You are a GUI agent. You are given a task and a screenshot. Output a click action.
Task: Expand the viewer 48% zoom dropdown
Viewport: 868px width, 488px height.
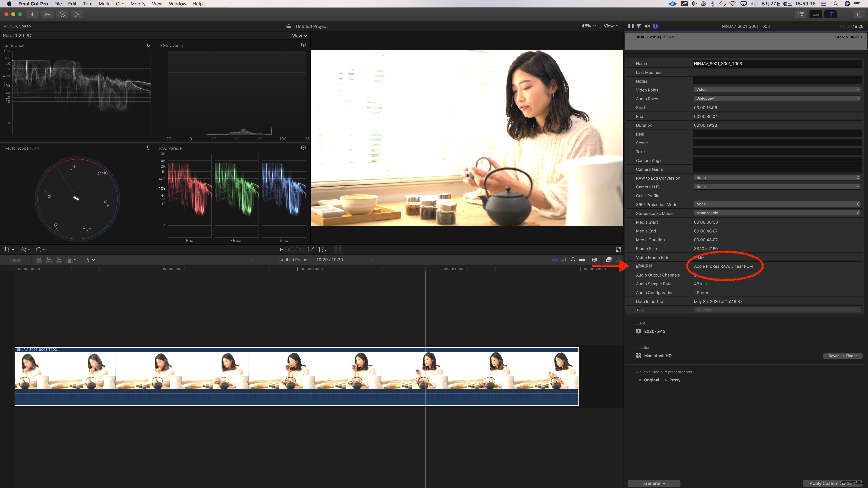click(589, 26)
